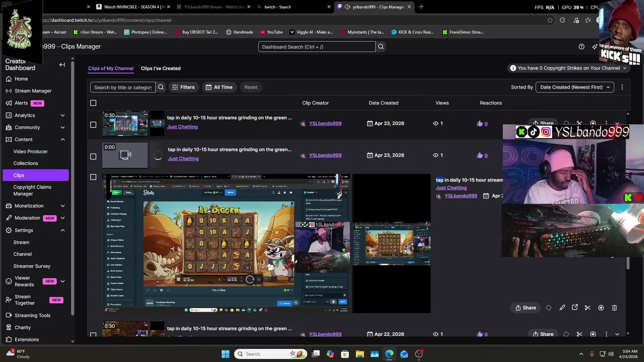Open the Apr 22 clip three-dot menu

coord(606,334)
